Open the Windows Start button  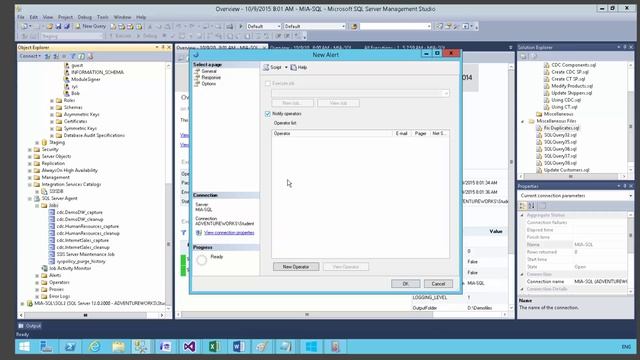pos(24,347)
